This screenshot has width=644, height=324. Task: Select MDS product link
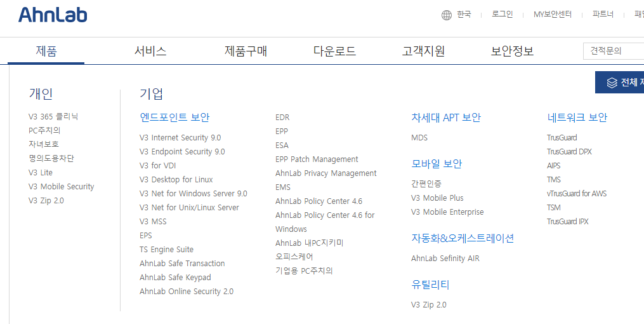[419, 138]
